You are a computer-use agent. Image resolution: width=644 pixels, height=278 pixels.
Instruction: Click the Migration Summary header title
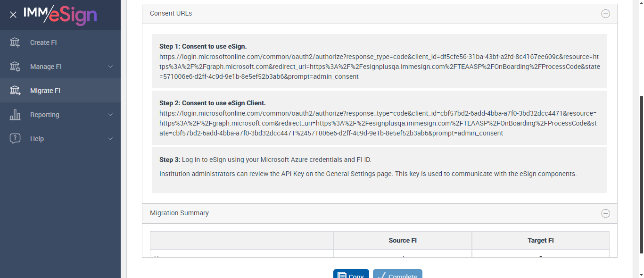[179, 213]
